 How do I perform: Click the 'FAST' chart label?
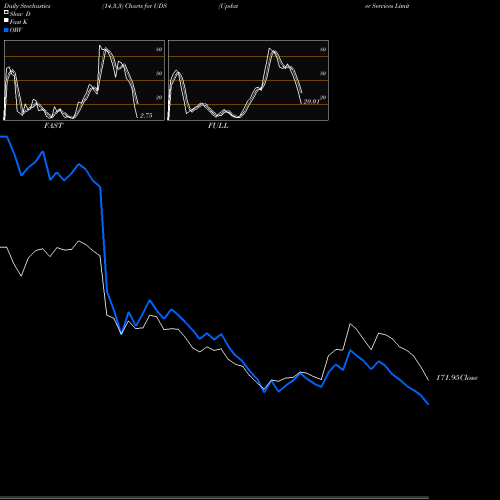pos(53,126)
